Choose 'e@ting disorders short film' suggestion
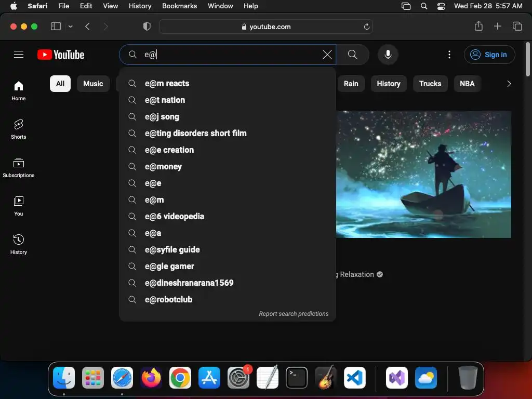Viewport: 532px width, 399px height. coord(228,134)
